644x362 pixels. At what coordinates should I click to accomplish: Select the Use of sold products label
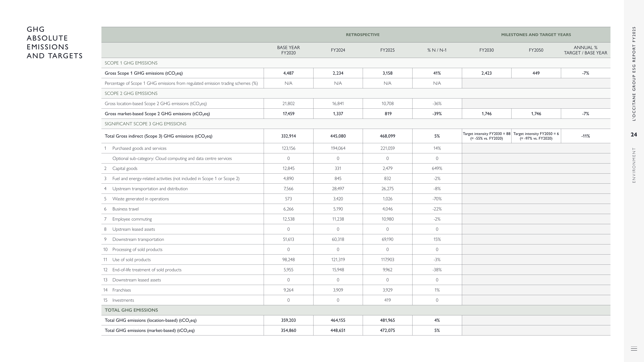pyautogui.click(x=132, y=260)
